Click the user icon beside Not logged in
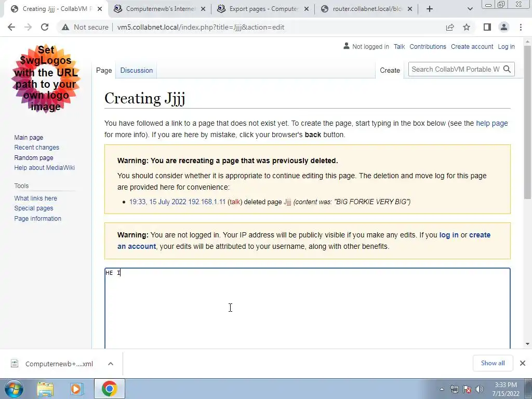Viewport: 532px width, 399px height. coord(346,46)
